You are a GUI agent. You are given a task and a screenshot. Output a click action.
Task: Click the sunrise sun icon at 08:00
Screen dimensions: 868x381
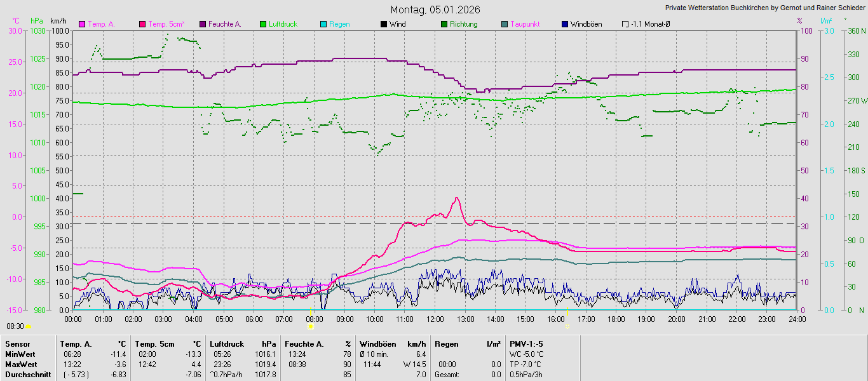[310, 326]
